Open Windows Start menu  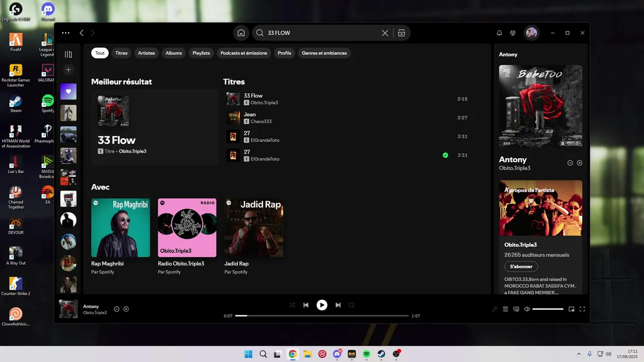point(249,354)
